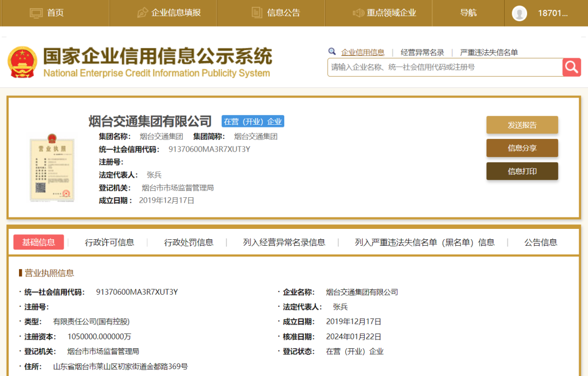Image resolution: width=588 pixels, height=376 pixels.
Task: Select 企业信用信息 search category
Action: pyautogui.click(x=363, y=52)
